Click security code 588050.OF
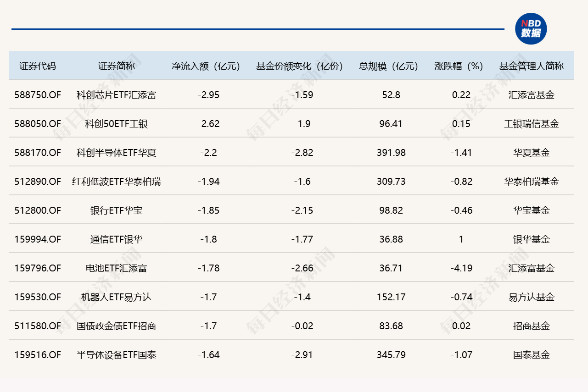 (x=38, y=124)
